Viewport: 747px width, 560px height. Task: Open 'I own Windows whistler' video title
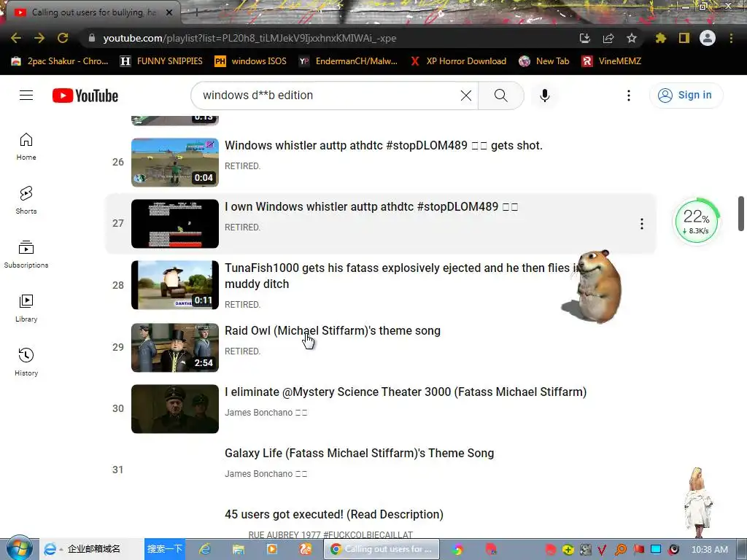click(x=371, y=206)
